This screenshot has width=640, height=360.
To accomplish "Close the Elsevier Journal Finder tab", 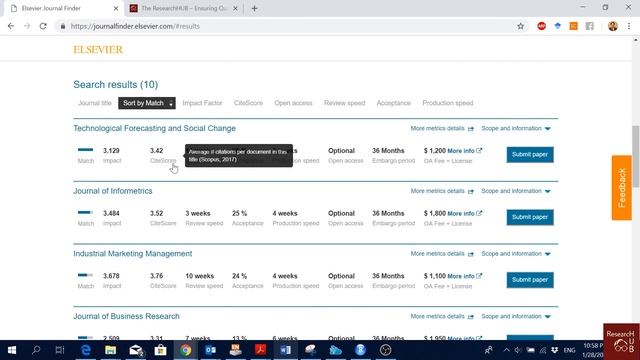I will pos(116,8).
